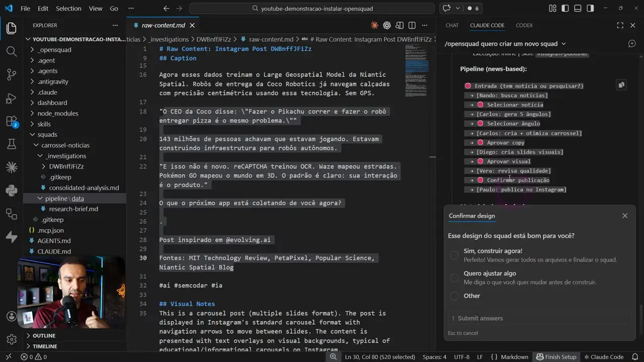Open Claude Code from the activity bar
Image resolution: width=644 pixels, height=362 pixels.
(11, 167)
